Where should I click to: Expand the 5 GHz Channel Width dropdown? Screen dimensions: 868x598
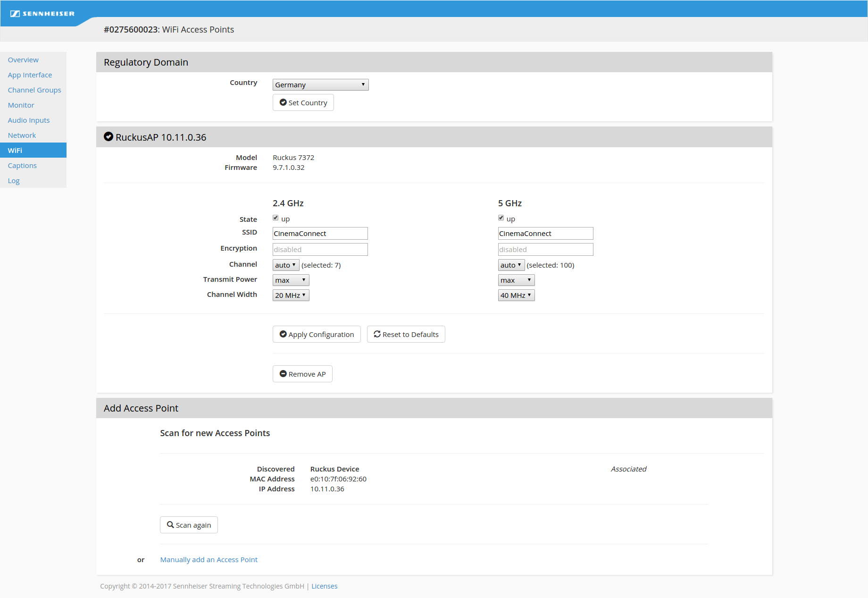[x=516, y=295]
